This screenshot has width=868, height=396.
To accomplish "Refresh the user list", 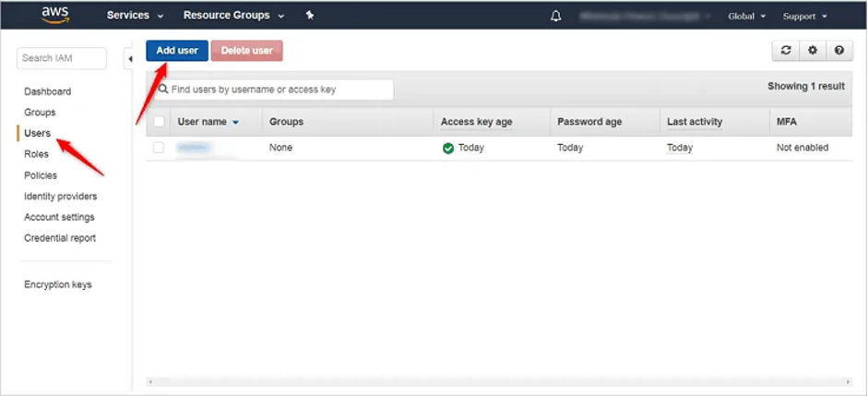I will click(786, 51).
